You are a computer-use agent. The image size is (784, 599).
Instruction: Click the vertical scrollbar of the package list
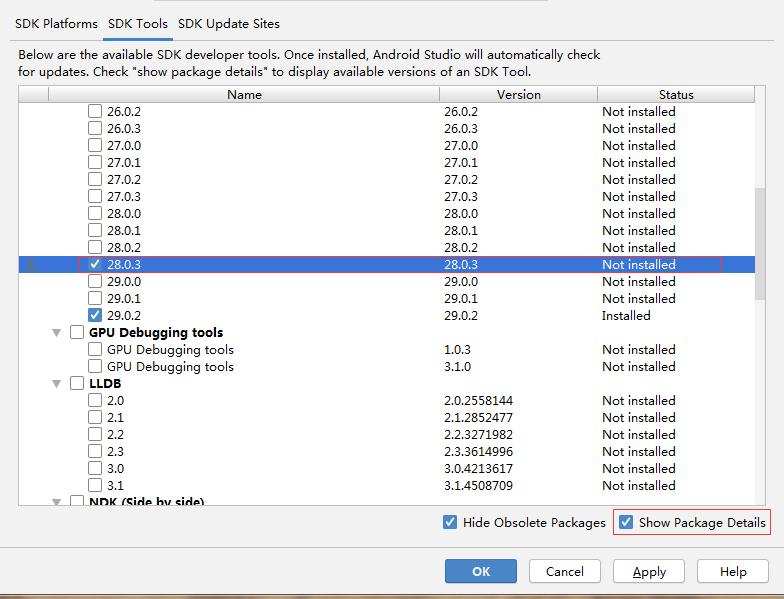[761, 240]
